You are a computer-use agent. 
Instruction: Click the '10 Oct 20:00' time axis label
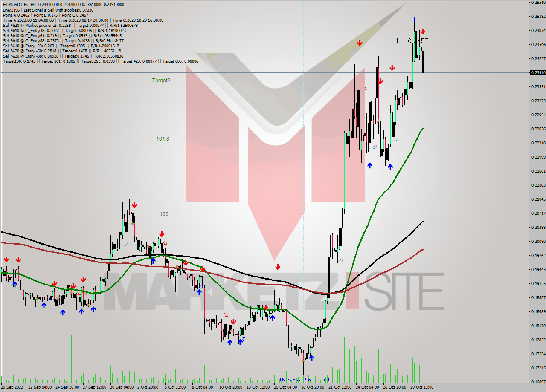pyautogui.click(x=231, y=387)
